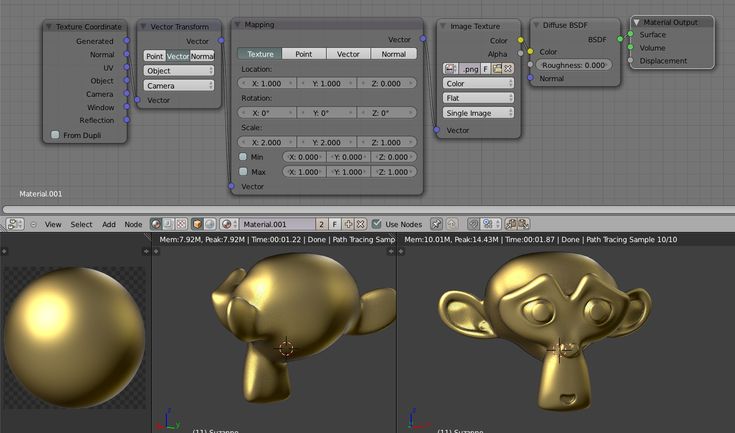Open the snap element selector
735x433 pixels.
coord(491,224)
